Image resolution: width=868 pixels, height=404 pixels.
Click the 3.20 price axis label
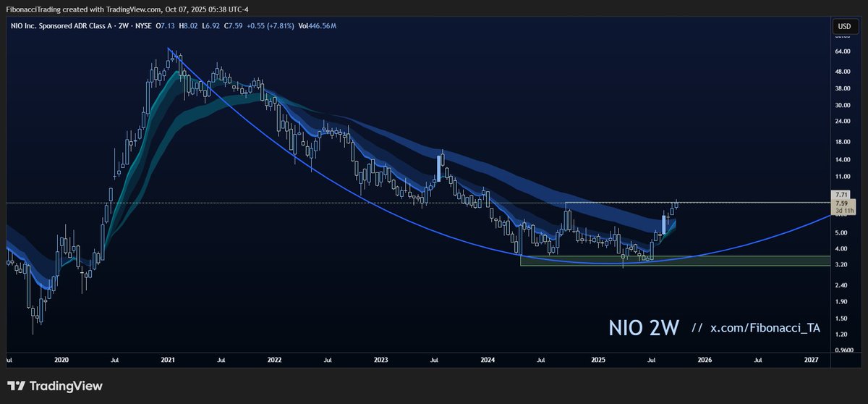tap(841, 265)
